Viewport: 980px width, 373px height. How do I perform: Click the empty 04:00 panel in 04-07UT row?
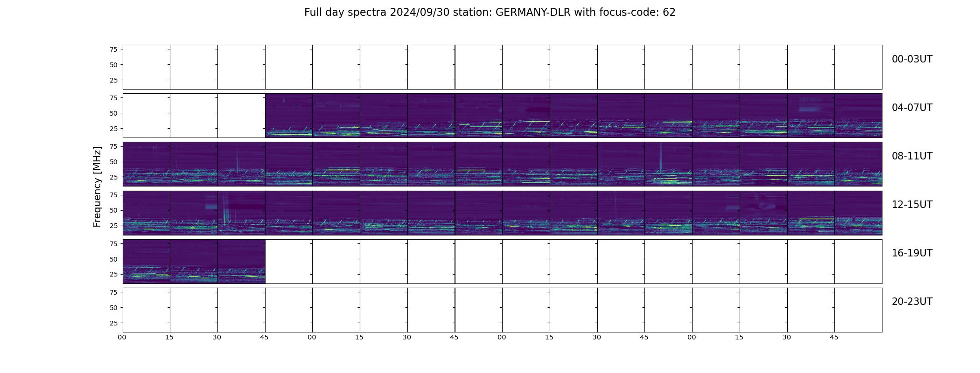pyautogui.click(x=147, y=116)
